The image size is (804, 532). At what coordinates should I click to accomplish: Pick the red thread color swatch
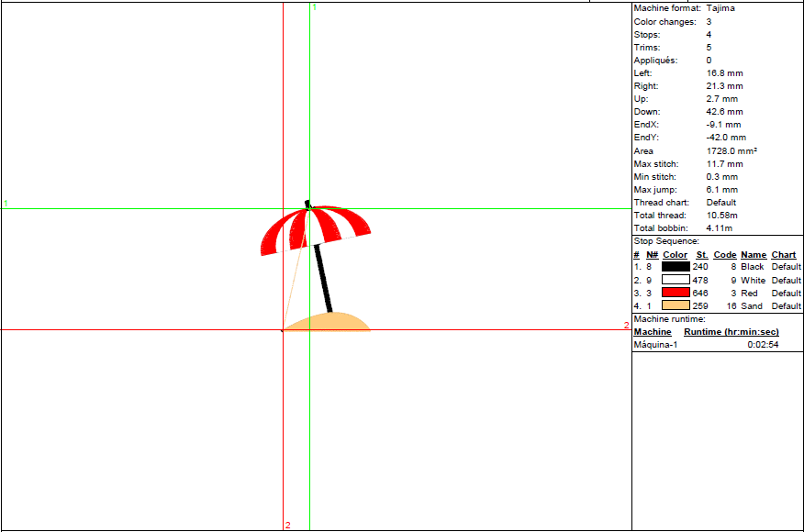pos(676,293)
